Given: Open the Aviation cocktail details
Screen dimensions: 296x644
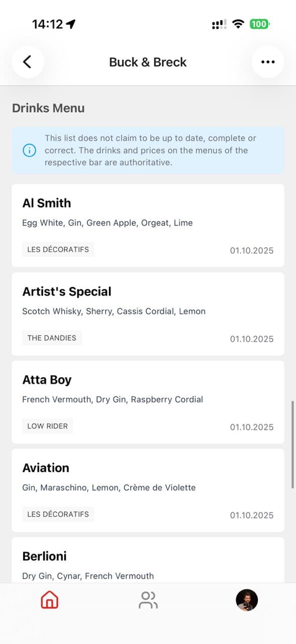Looking at the screenshot, I should pos(148,488).
